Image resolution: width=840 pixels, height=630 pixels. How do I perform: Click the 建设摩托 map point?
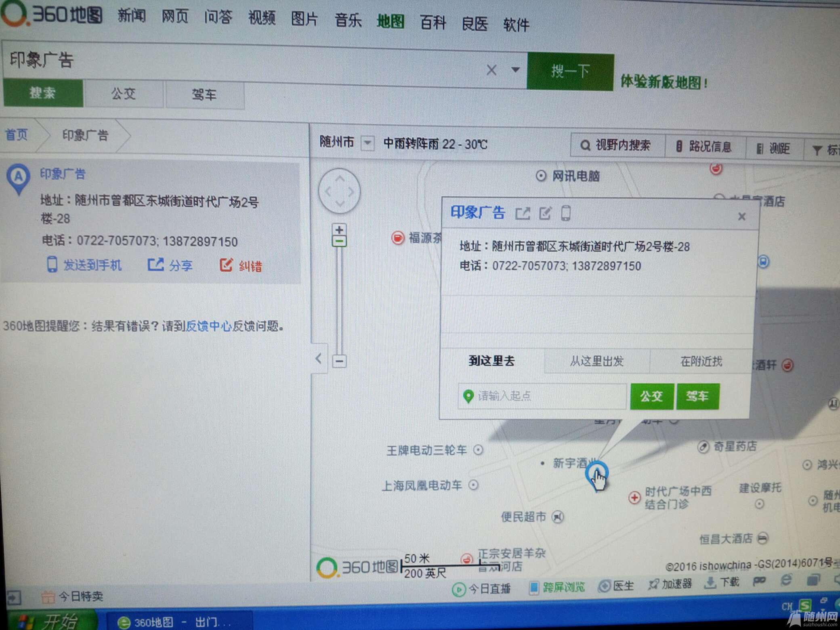(x=759, y=504)
